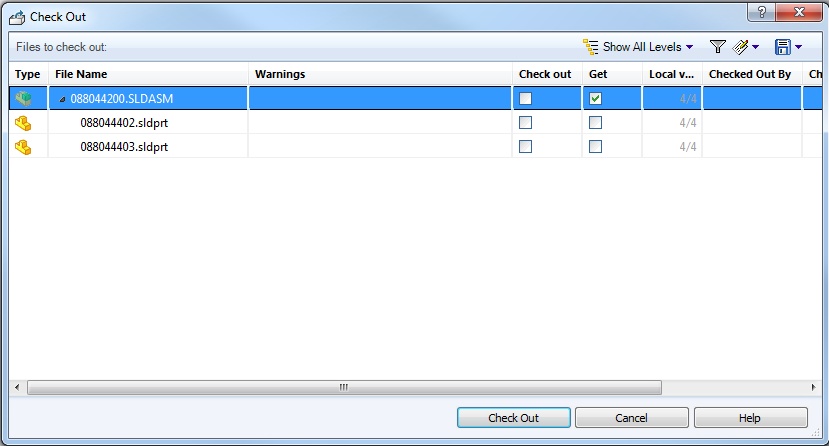Click the Help button
829x446 pixels.
(x=751, y=418)
